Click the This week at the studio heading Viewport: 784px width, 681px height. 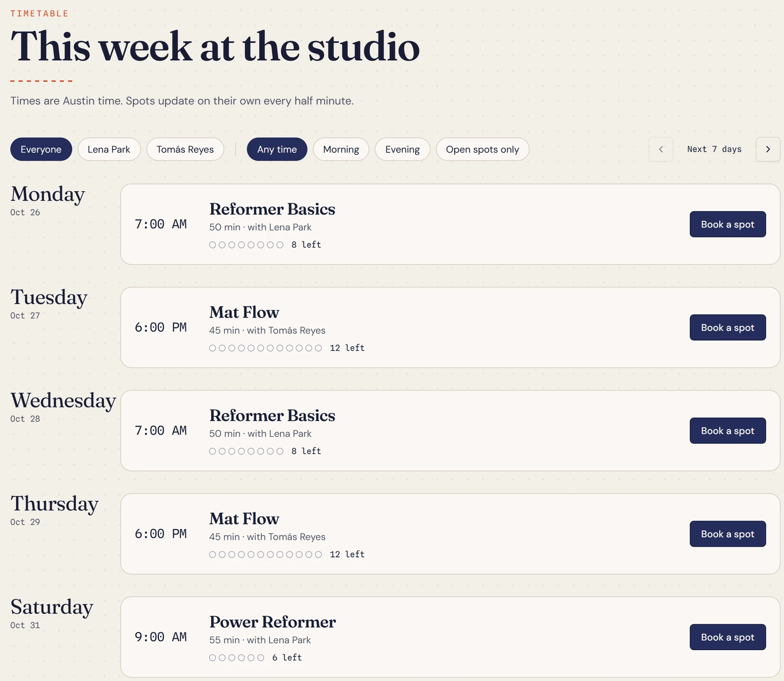[215, 47]
